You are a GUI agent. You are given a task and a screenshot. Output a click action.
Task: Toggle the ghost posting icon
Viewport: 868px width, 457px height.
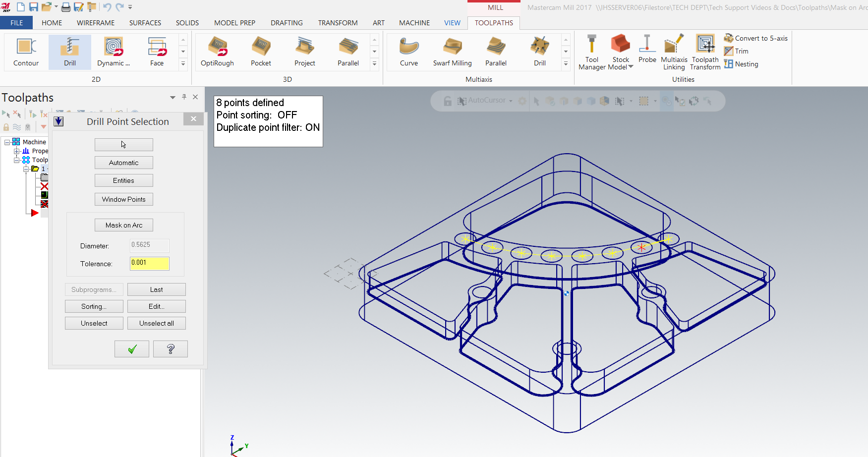pyautogui.click(x=28, y=127)
